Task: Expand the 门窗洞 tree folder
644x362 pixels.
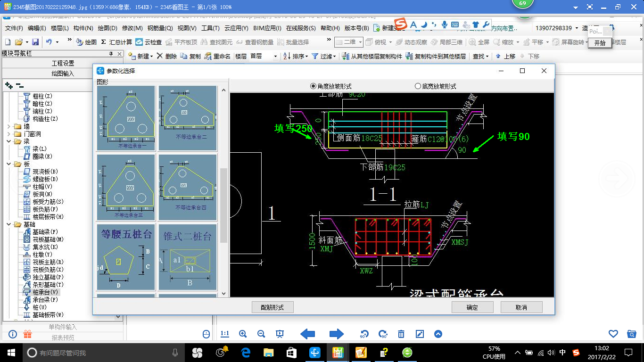Action: [x=9, y=134]
